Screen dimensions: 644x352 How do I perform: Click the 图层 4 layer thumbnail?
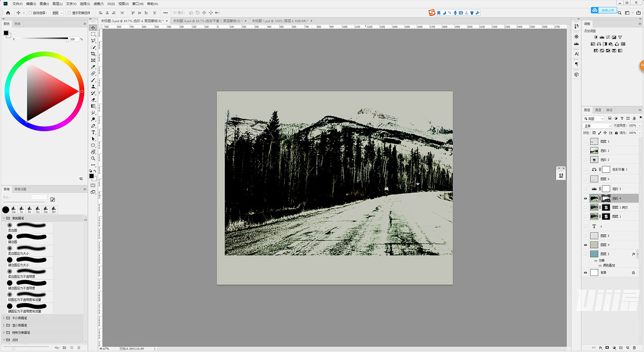pos(594,245)
